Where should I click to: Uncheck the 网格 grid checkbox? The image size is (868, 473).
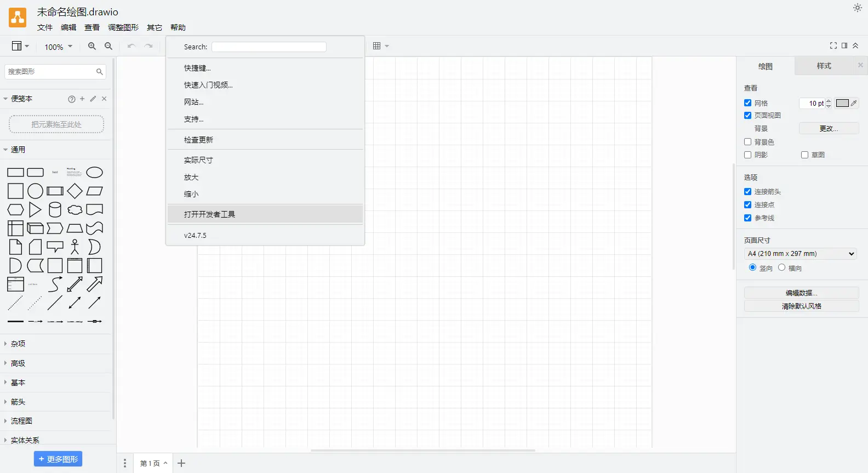(x=747, y=103)
